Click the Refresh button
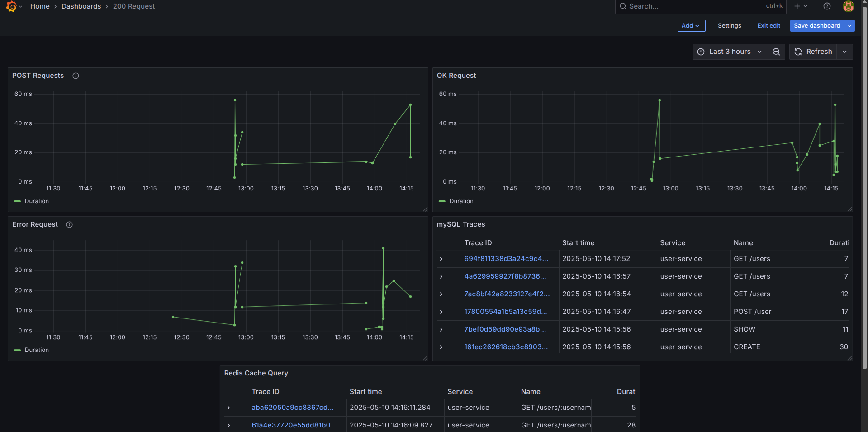This screenshot has height=432, width=868. point(813,52)
